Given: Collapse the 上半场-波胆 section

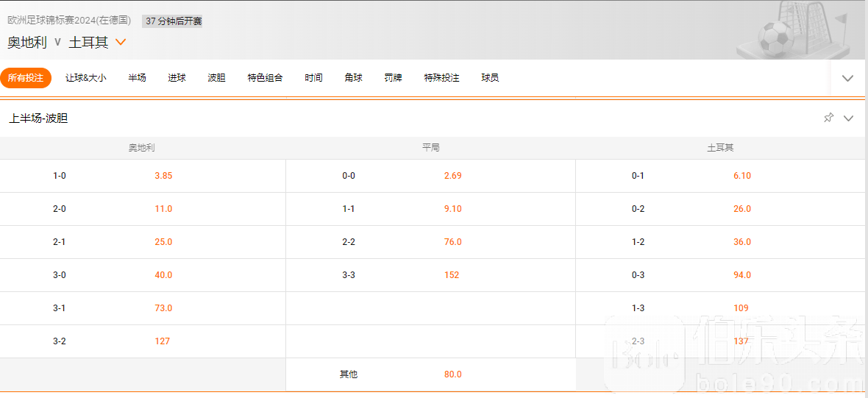Looking at the screenshot, I should (x=848, y=118).
